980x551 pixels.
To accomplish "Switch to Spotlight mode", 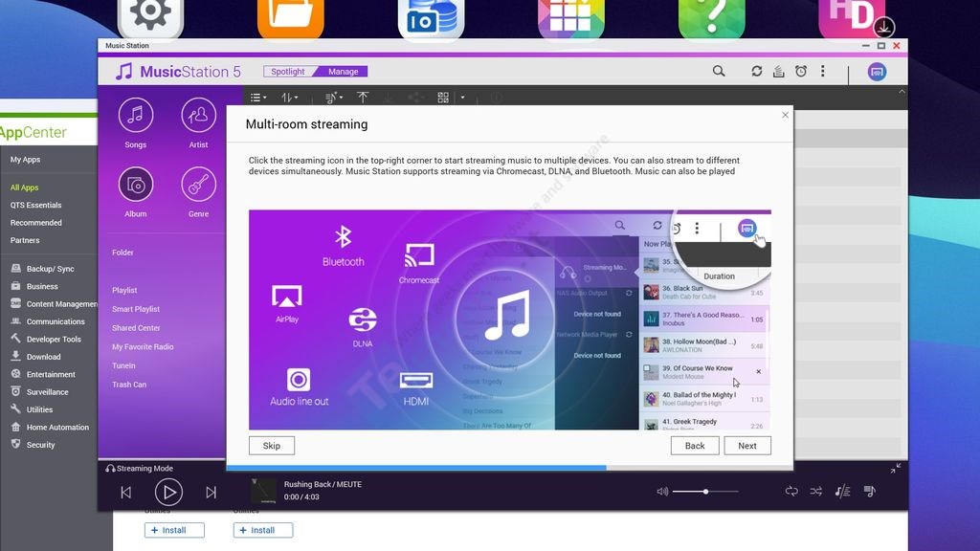I will click(x=288, y=71).
